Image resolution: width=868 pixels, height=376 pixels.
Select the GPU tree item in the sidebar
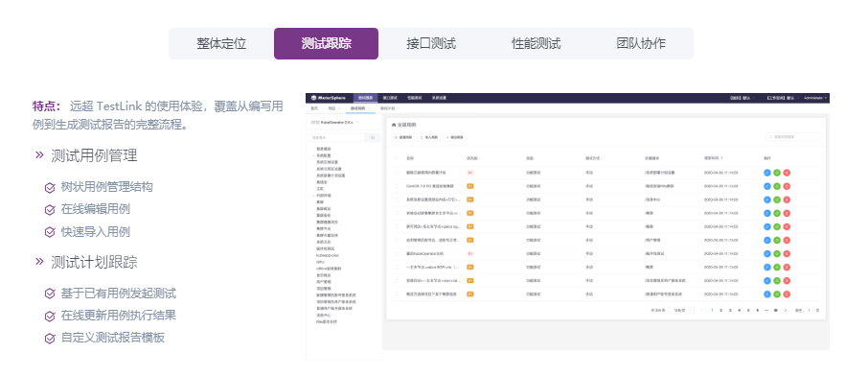319,262
